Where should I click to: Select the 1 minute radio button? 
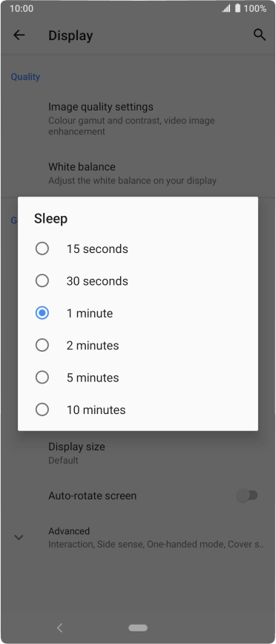(x=42, y=313)
